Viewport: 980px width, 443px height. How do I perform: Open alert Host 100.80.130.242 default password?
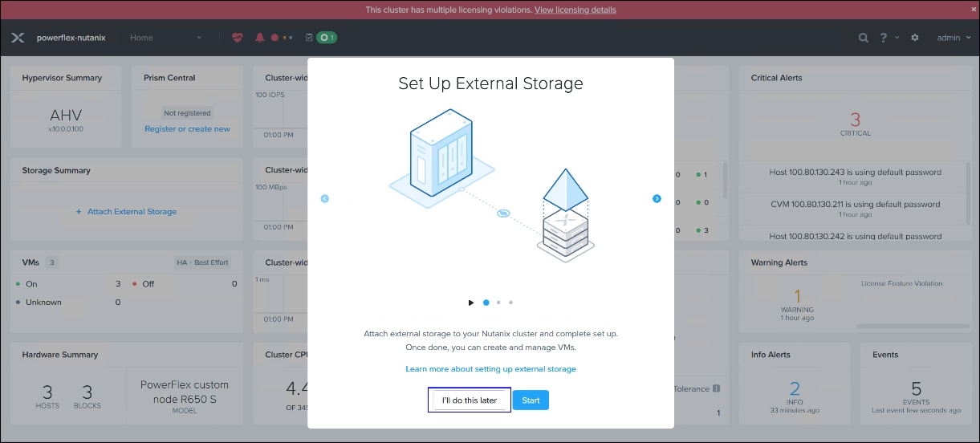(855, 236)
